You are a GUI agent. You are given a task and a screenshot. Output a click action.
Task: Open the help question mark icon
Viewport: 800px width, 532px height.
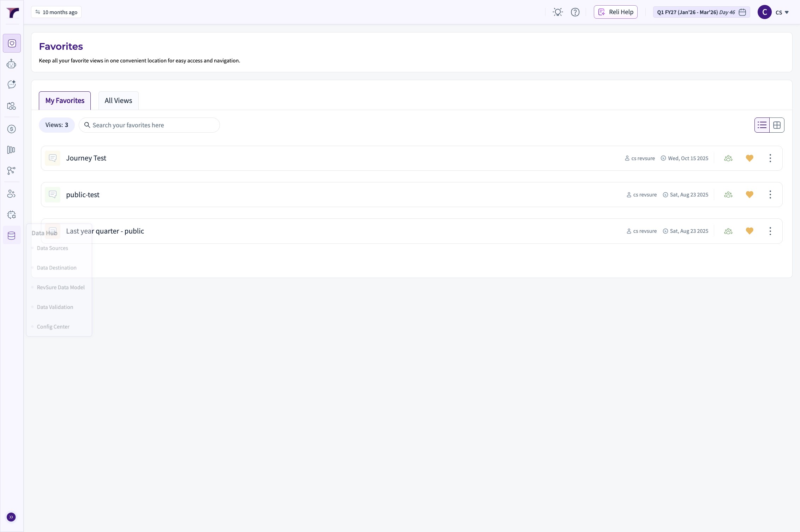[x=575, y=12]
